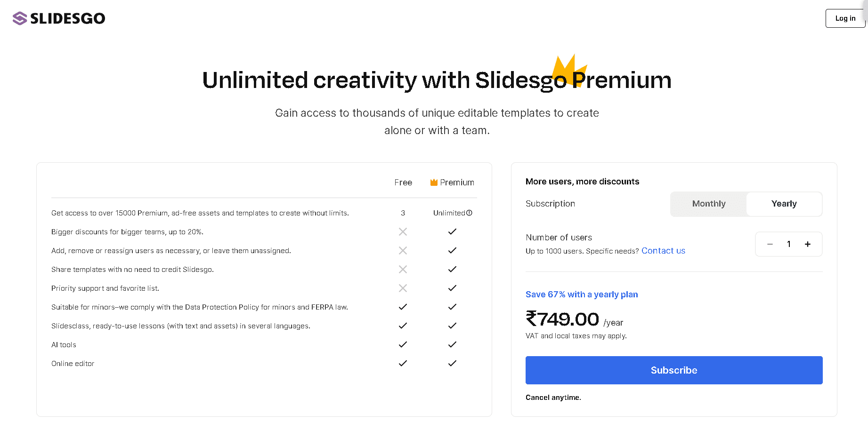This screenshot has height=422, width=868.
Task: Select the Yearly subscription option
Action: click(784, 204)
